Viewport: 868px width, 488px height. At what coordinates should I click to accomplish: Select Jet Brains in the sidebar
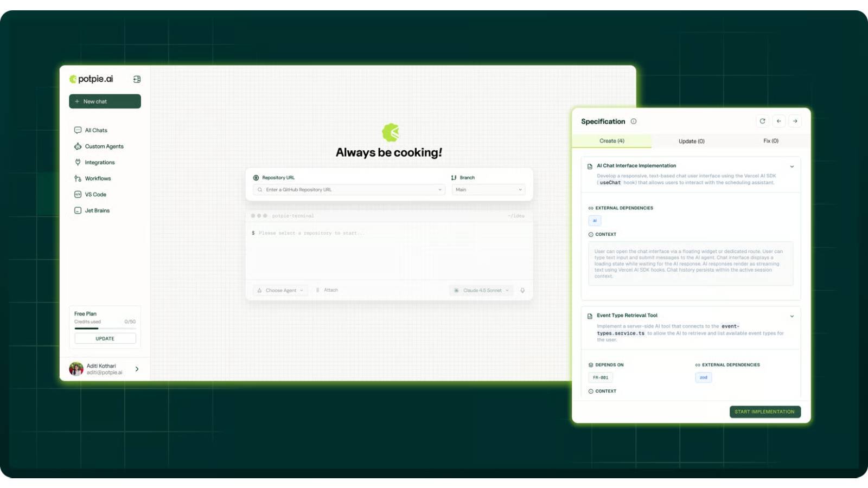tap(97, 210)
